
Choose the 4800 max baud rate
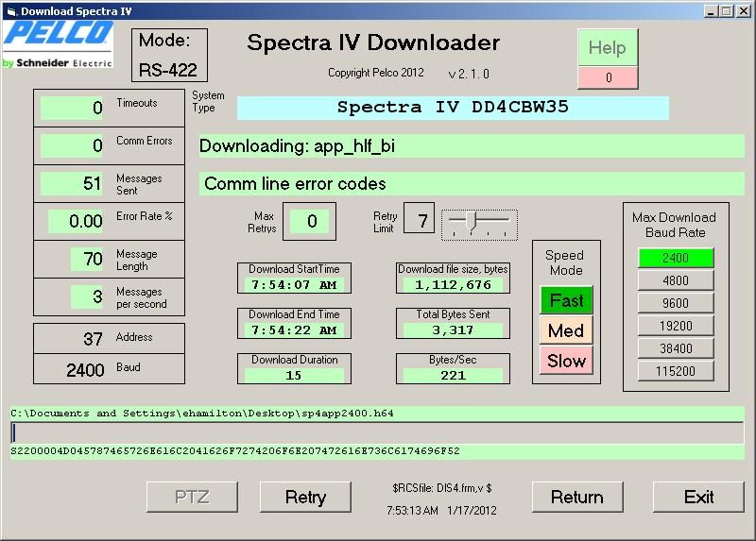(x=676, y=280)
